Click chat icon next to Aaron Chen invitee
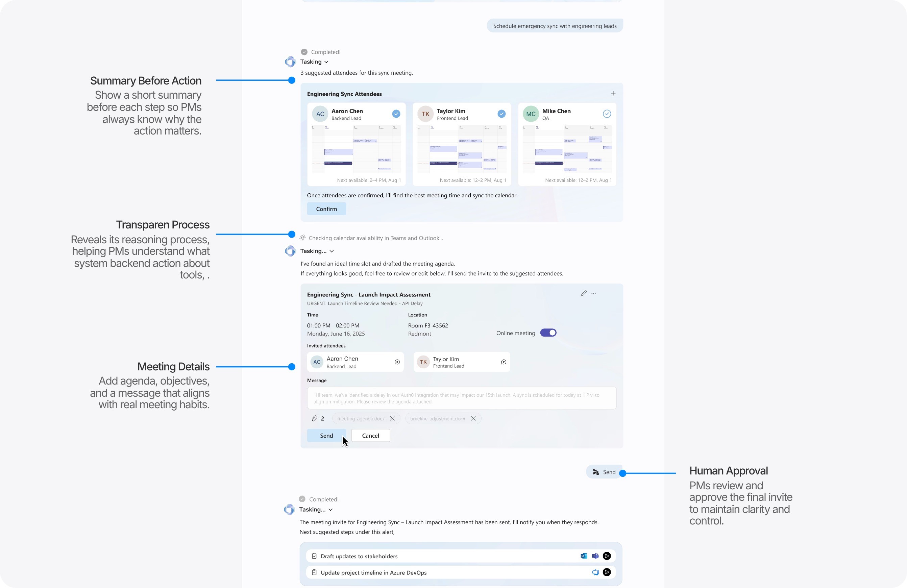This screenshot has width=907, height=588. click(397, 362)
